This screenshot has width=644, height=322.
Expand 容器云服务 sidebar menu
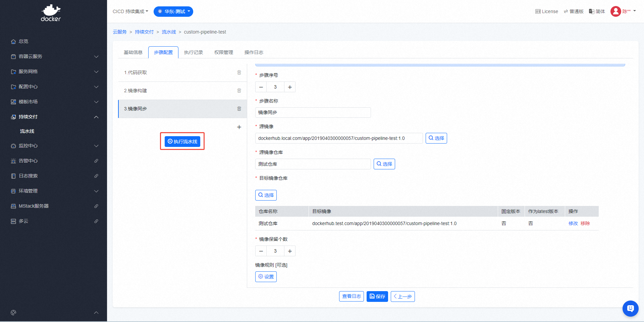click(x=54, y=56)
